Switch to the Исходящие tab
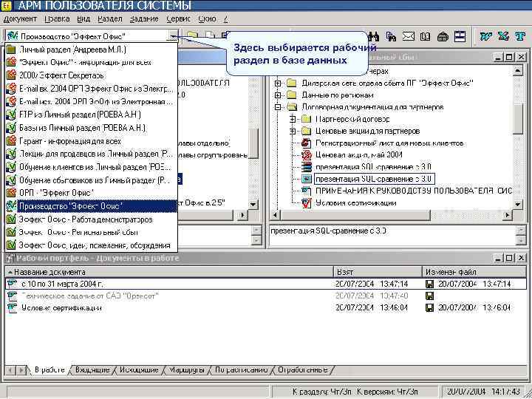Image resolution: width=532 pixels, height=399 pixels. tap(139, 370)
